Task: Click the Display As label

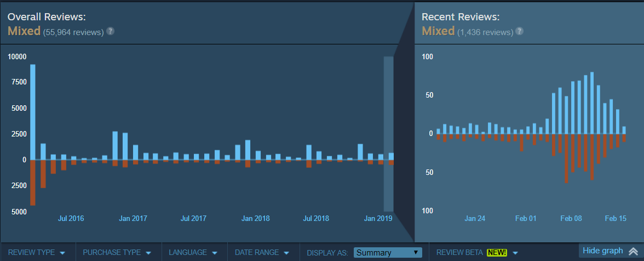Action: pos(327,252)
